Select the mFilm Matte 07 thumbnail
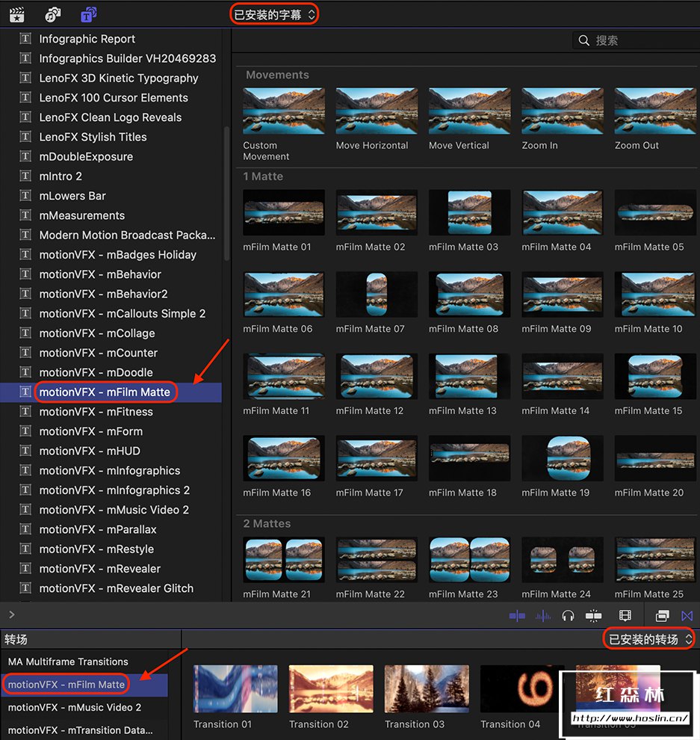Screen dimensions: 700x740 (377, 295)
